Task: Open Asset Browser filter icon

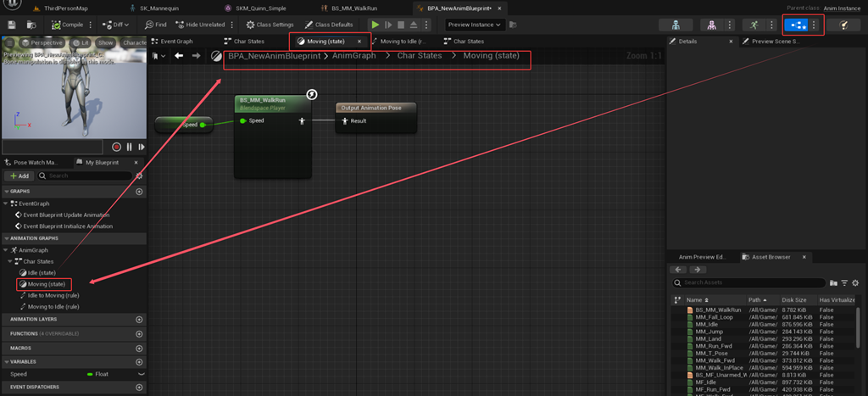Action: click(x=845, y=282)
